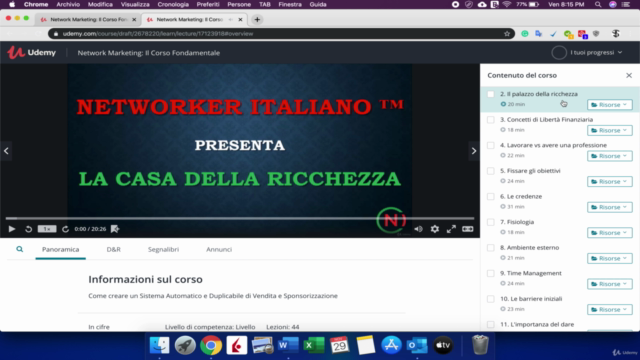Open the App Store from the Dock
640x360 pixels.
click(391, 345)
